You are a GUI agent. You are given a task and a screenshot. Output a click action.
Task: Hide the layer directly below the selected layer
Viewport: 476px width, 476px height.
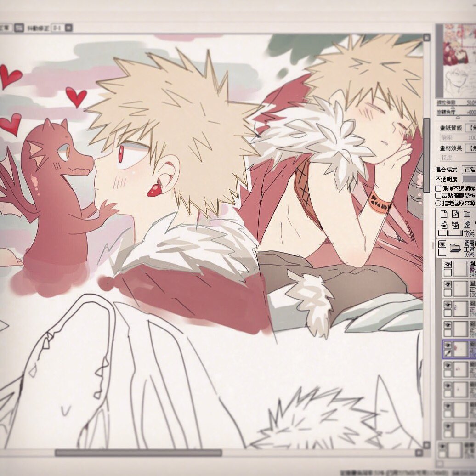[448, 365]
